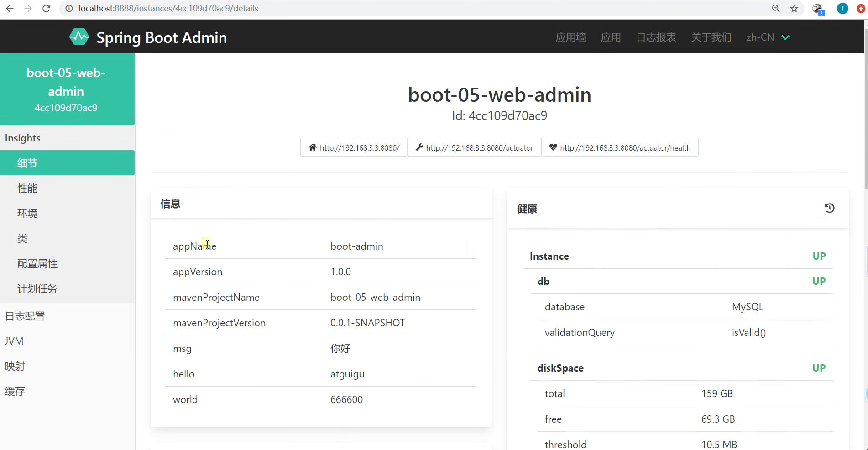Click the site info icon in address bar
The height and width of the screenshot is (450, 868).
click(69, 8)
